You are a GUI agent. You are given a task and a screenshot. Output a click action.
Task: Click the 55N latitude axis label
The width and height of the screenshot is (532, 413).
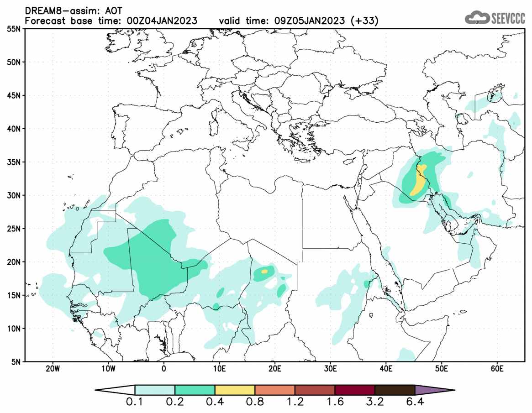14,29
